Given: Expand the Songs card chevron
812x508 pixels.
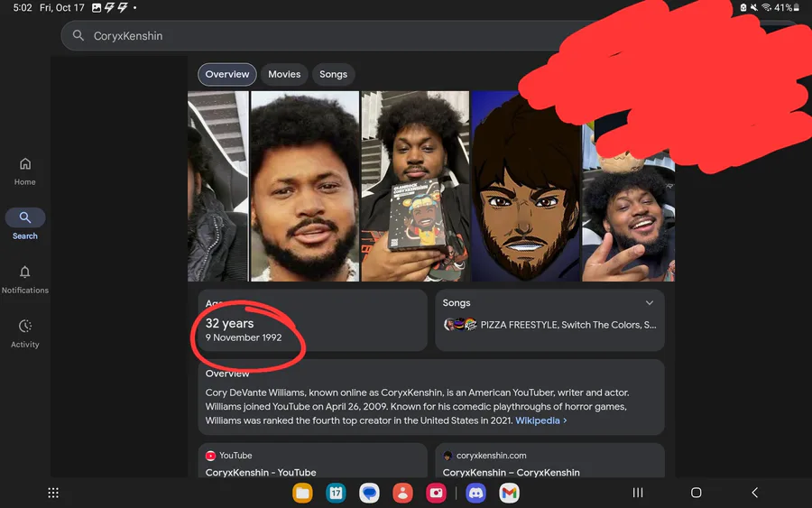Looking at the screenshot, I should coord(650,303).
